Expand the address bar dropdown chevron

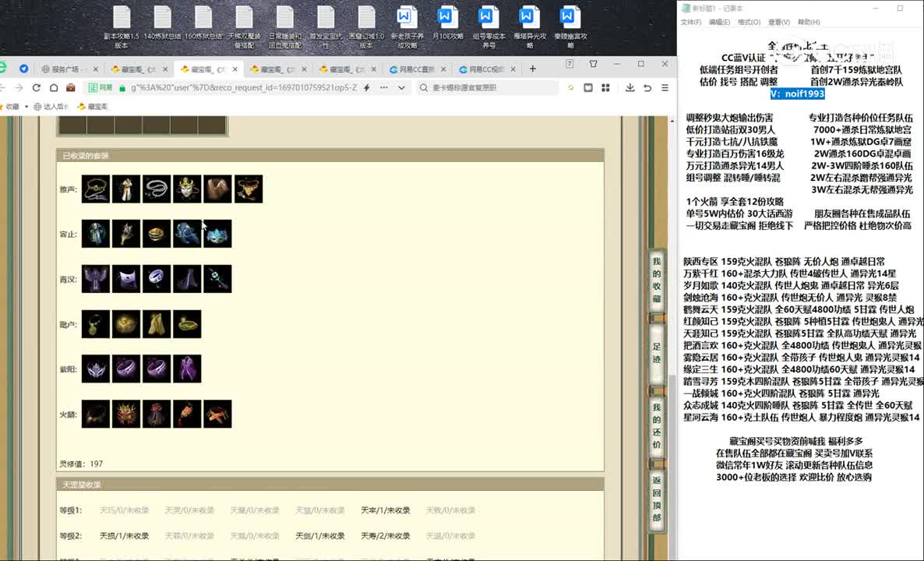tap(401, 88)
